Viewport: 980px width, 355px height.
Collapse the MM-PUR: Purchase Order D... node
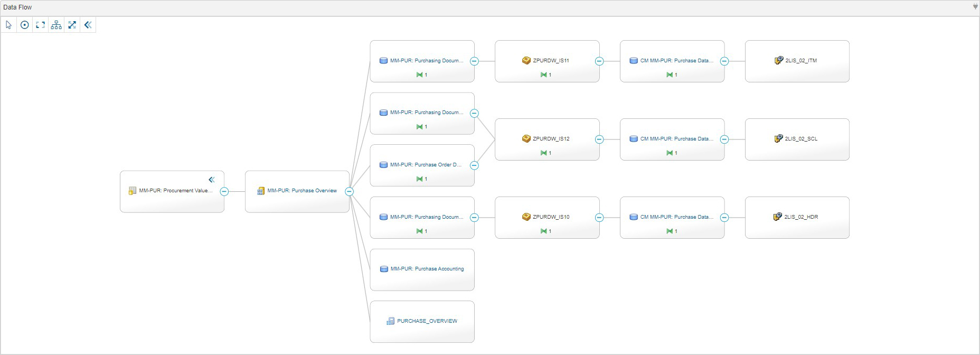(474, 165)
